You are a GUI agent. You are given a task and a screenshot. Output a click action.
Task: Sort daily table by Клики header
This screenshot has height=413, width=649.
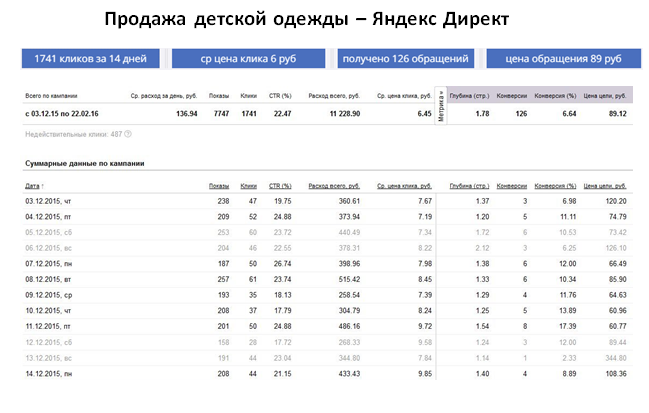coord(249,186)
